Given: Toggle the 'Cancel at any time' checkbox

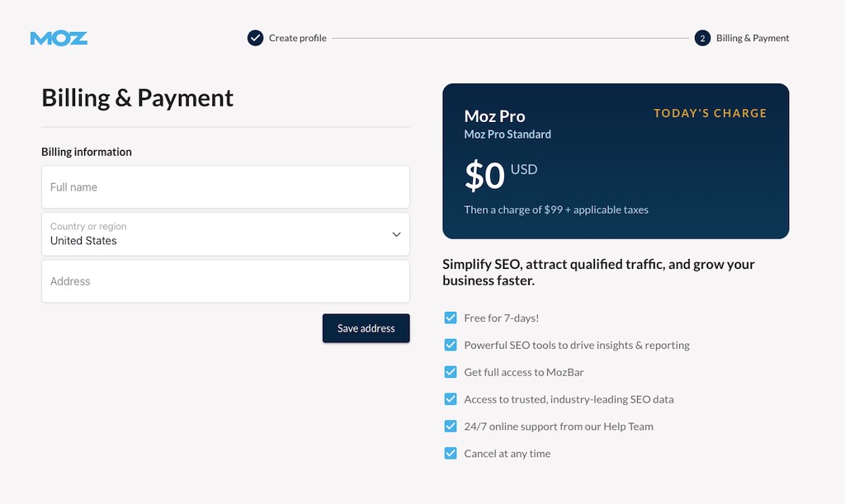Looking at the screenshot, I should click(451, 454).
